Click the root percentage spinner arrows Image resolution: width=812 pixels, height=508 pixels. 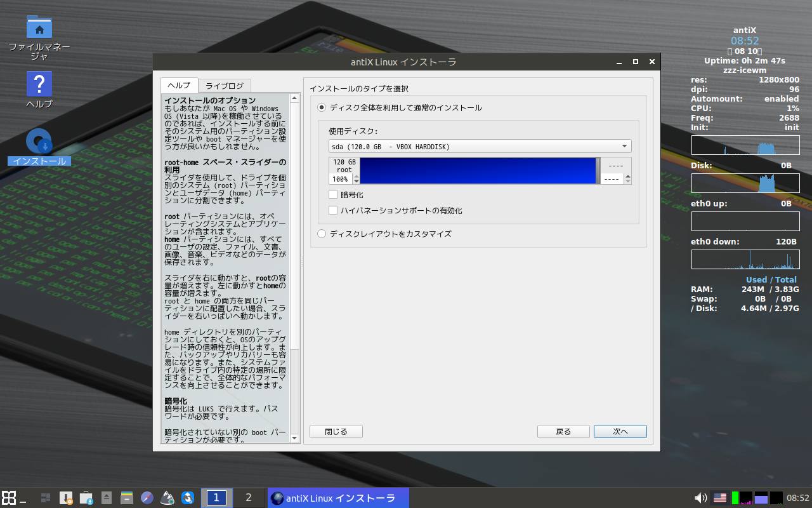click(x=355, y=179)
